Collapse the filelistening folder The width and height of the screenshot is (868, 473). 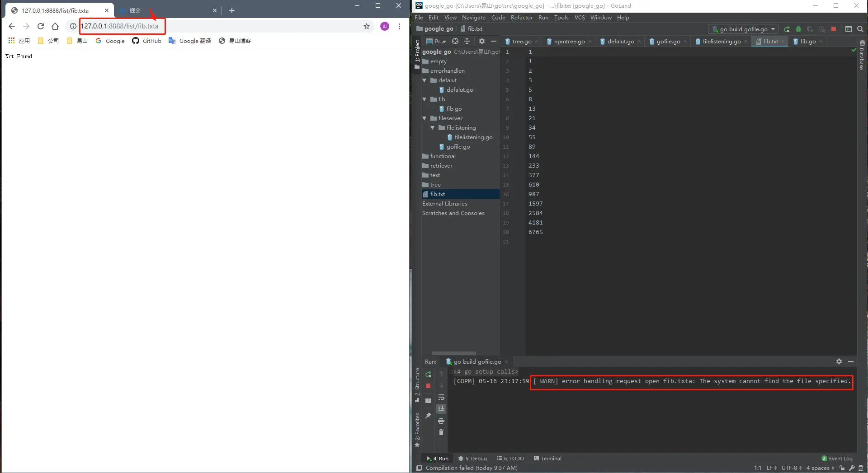click(433, 128)
